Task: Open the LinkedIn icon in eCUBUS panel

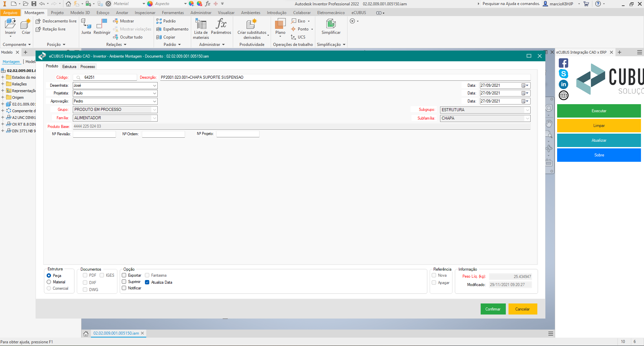Action: point(563,84)
